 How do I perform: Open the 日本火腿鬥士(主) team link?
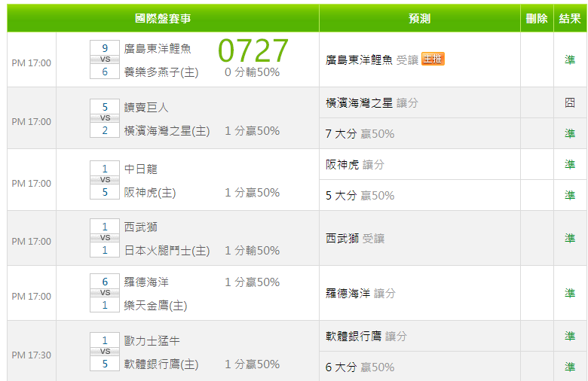pos(167,250)
